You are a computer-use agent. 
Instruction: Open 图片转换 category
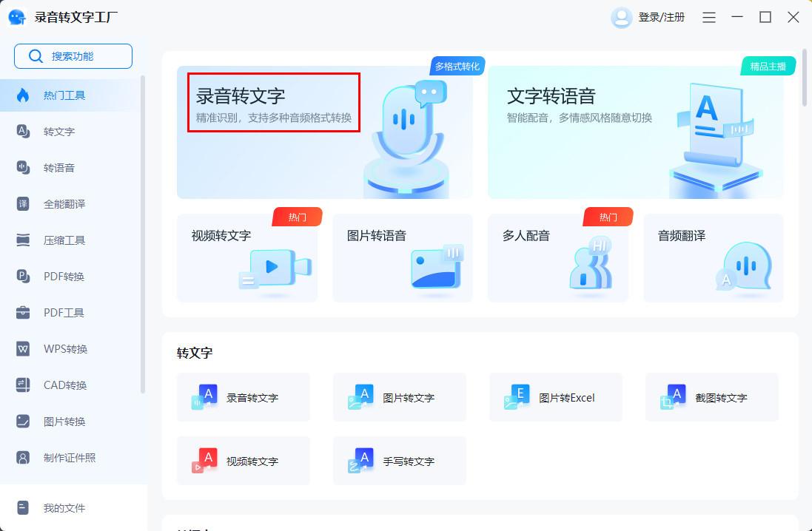tap(70, 422)
